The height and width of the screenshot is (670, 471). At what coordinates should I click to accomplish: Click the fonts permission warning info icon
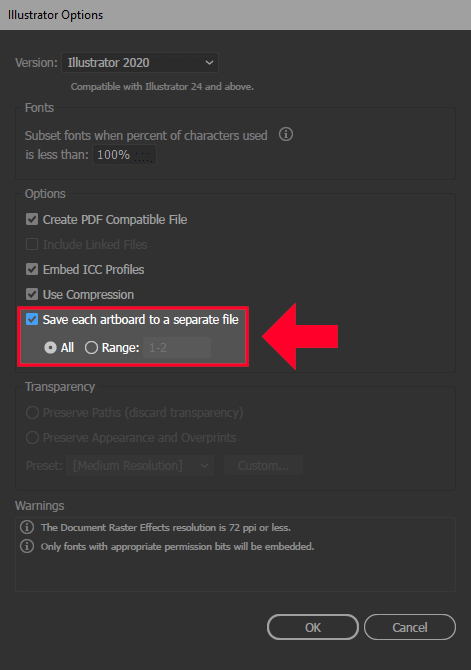(27, 546)
